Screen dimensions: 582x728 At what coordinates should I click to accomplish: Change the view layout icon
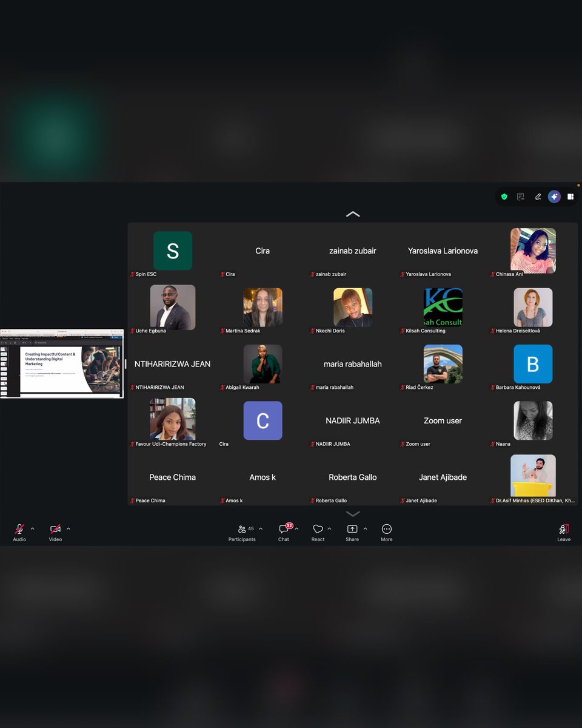[x=570, y=197]
